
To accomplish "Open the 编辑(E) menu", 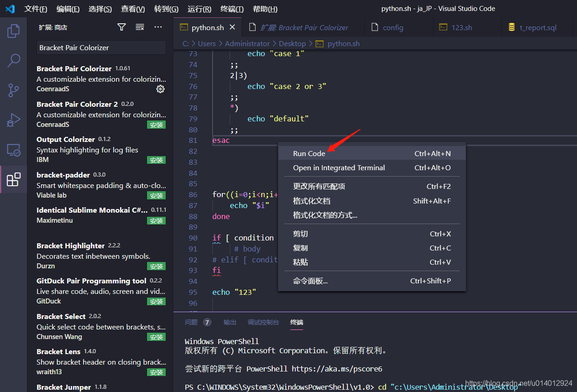I will [x=68, y=9].
